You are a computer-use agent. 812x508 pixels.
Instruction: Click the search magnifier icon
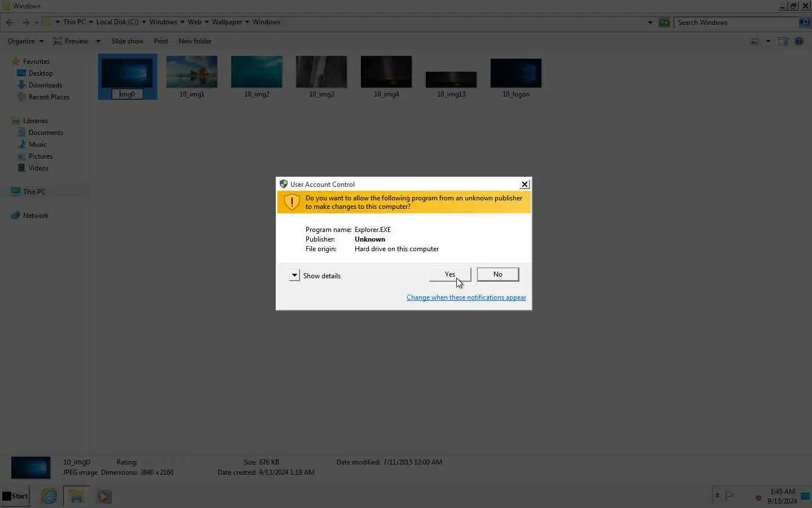click(805, 23)
